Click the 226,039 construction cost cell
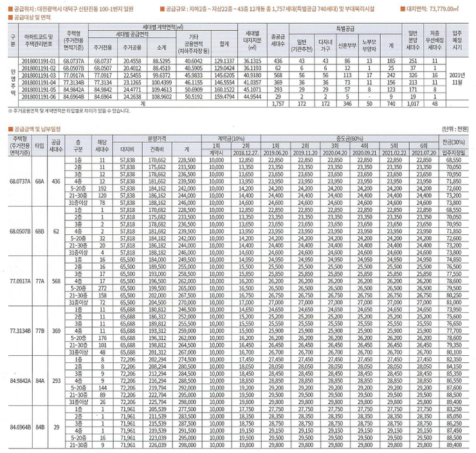 coord(157,445)
